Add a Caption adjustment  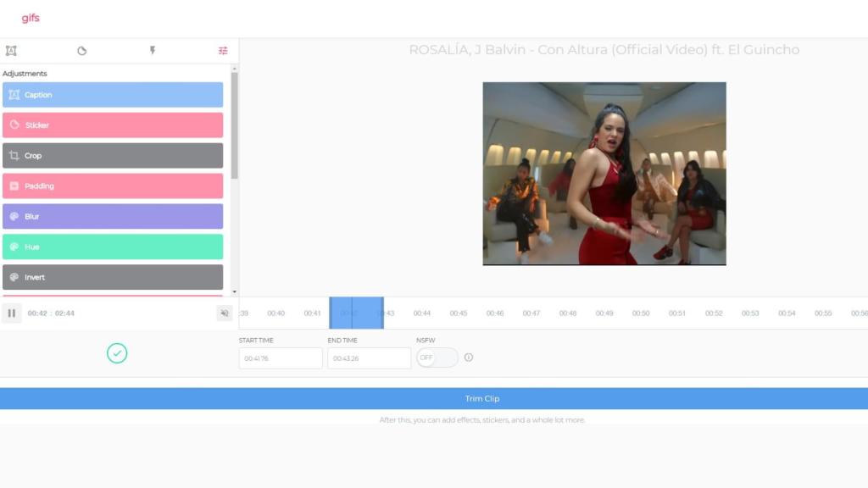coord(113,95)
